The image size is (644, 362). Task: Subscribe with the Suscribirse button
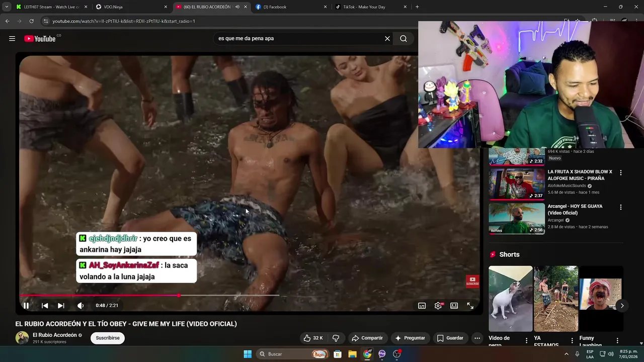108,338
